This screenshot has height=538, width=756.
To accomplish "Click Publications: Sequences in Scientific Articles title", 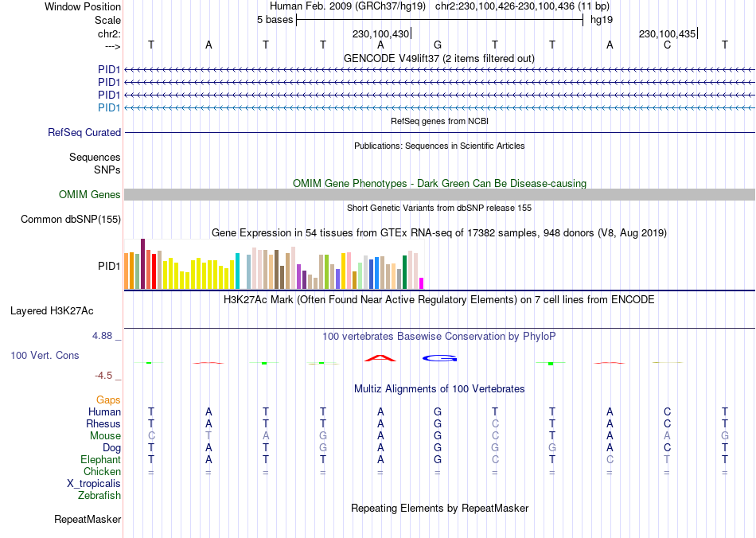I will (439, 146).
